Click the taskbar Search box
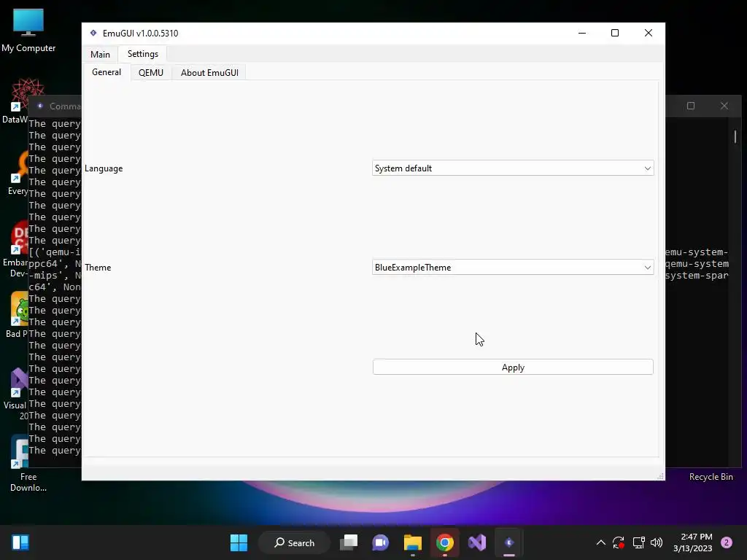 294,542
